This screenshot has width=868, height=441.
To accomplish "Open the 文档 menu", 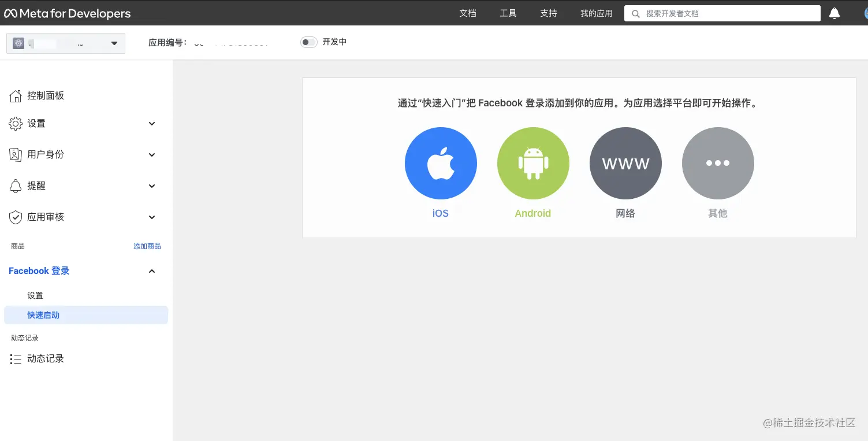I will point(468,13).
